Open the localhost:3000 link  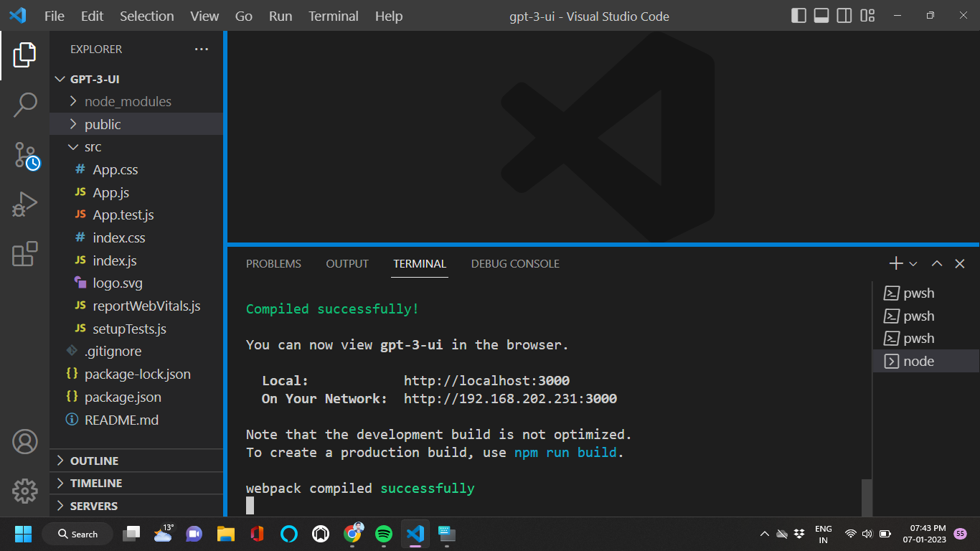pyautogui.click(x=487, y=380)
